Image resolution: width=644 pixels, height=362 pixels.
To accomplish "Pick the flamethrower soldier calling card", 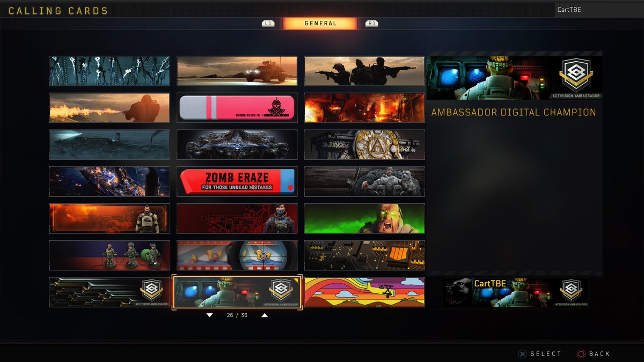I will pos(109,108).
